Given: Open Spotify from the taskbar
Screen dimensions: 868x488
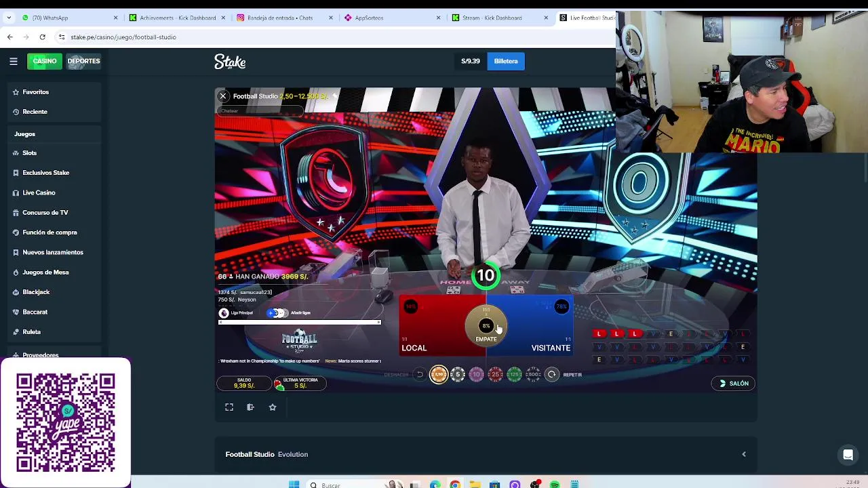Looking at the screenshot, I should pos(555,485).
